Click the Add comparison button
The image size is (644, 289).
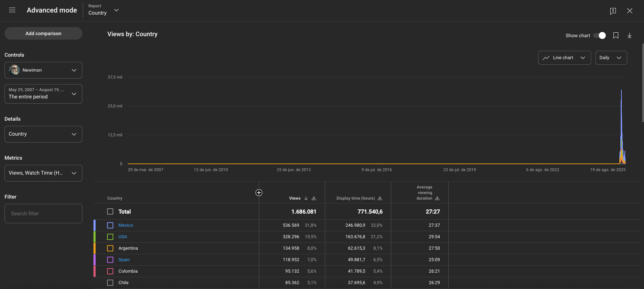click(43, 33)
